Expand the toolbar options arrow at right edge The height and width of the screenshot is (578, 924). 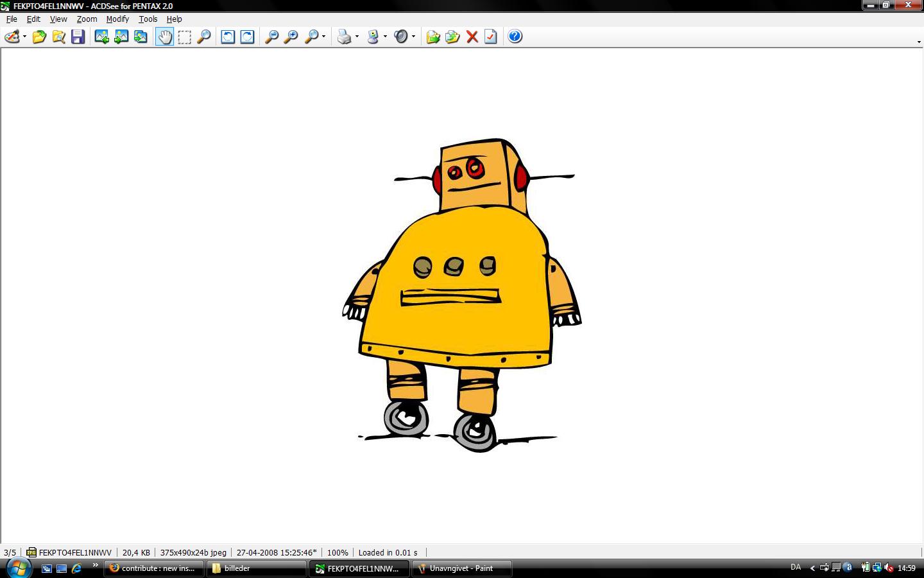[x=919, y=42]
